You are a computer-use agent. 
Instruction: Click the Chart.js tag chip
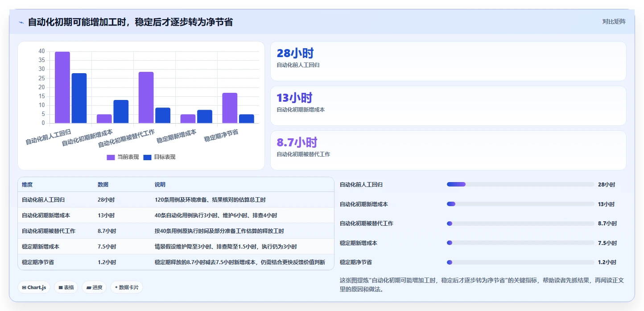[34, 287]
